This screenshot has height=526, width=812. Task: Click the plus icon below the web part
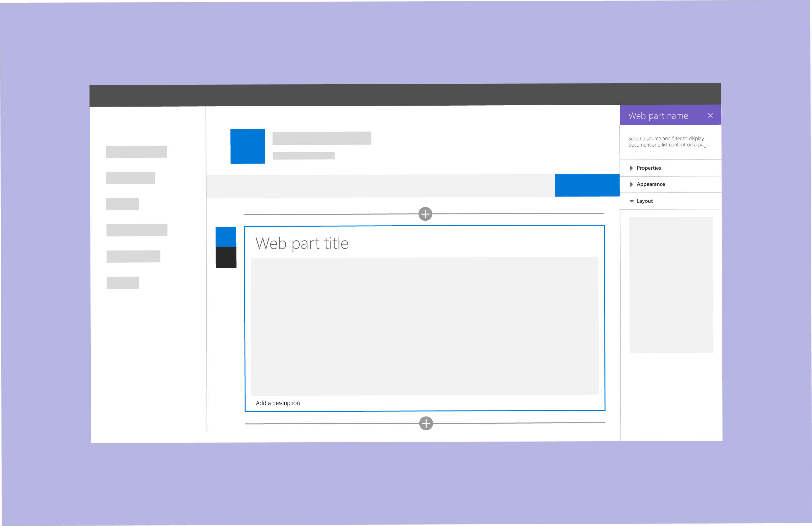[x=426, y=423]
